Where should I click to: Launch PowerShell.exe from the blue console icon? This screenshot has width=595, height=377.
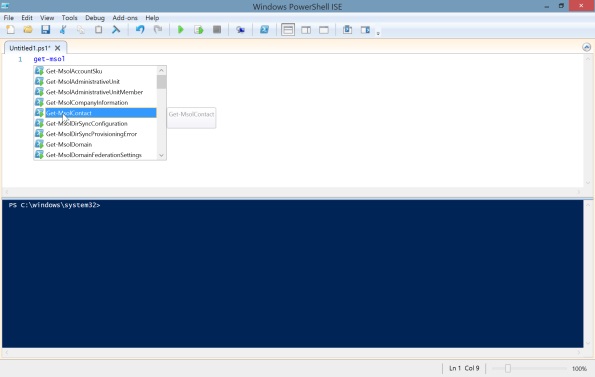(264, 30)
